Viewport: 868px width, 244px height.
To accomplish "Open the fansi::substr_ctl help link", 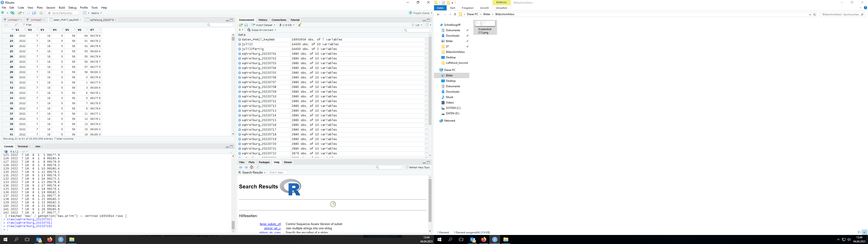I will point(270,224).
